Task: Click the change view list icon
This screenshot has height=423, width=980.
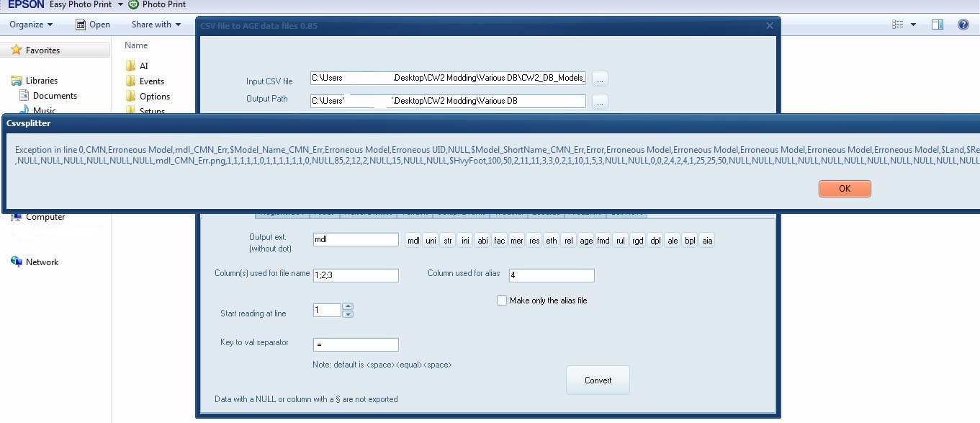Action: coord(897,25)
